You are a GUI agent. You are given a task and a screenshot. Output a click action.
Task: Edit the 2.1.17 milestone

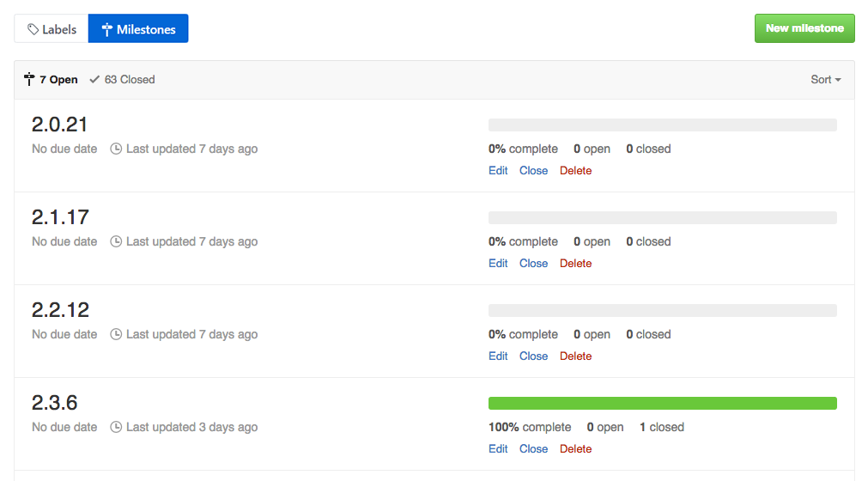[x=498, y=264]
